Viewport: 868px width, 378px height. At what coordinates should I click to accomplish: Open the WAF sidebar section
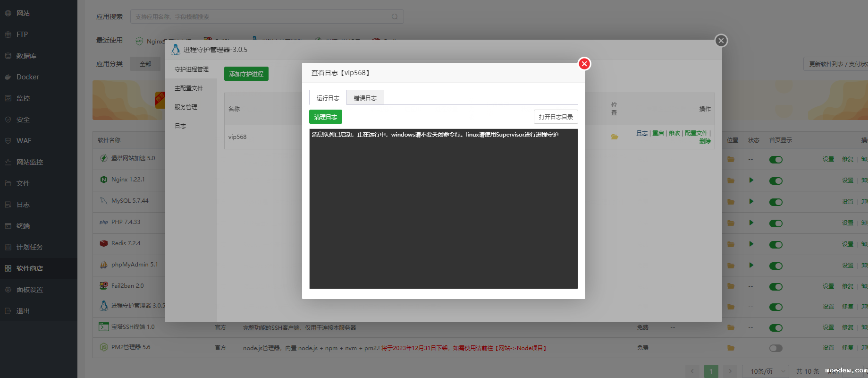click(x=24, y=141)
